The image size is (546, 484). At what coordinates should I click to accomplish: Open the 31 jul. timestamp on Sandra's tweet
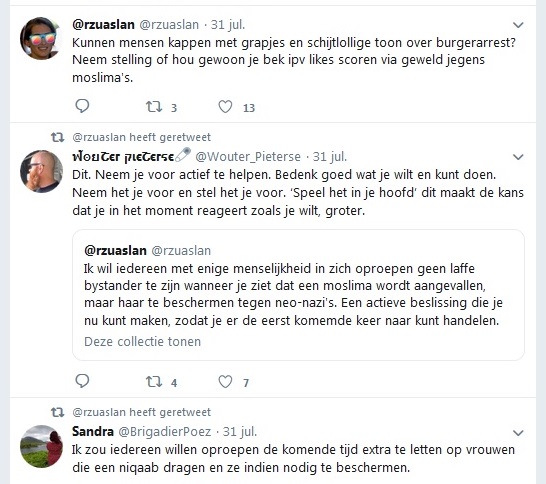[x=240, y=432]
